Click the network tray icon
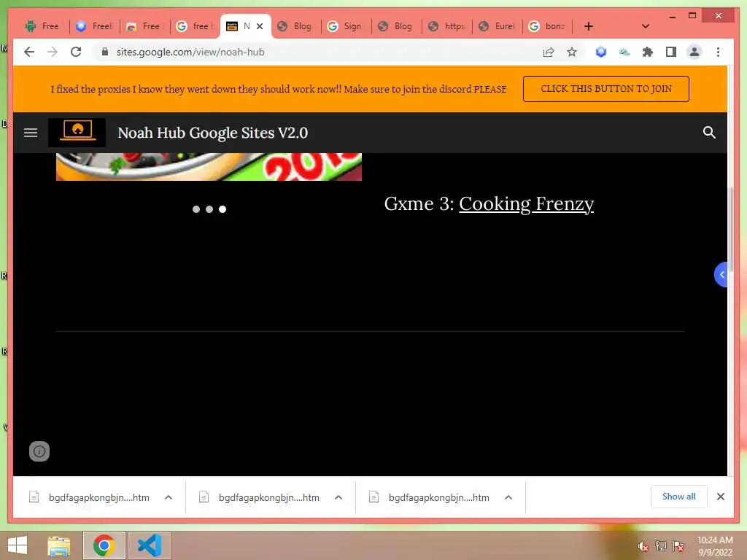The image size is (747, 560). pyautogui.click(x=660, y=546)
